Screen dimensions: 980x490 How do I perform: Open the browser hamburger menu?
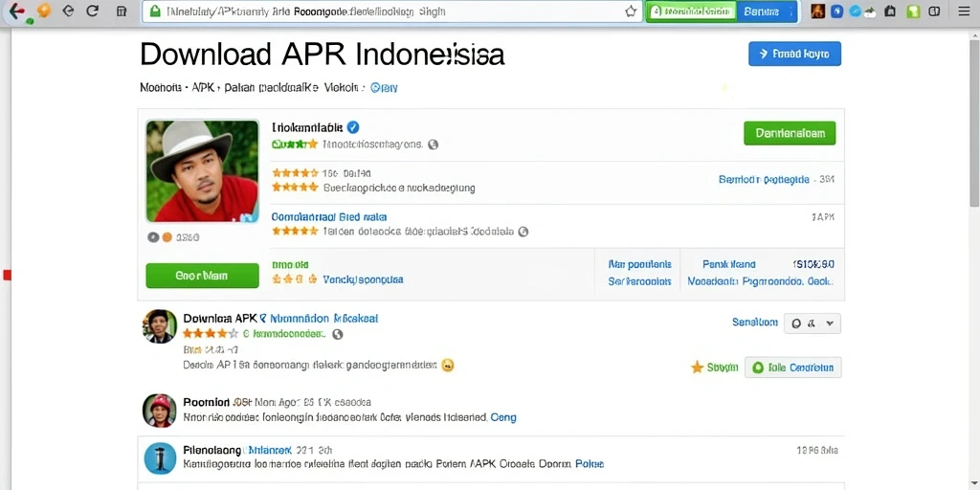tap(963, 11)
